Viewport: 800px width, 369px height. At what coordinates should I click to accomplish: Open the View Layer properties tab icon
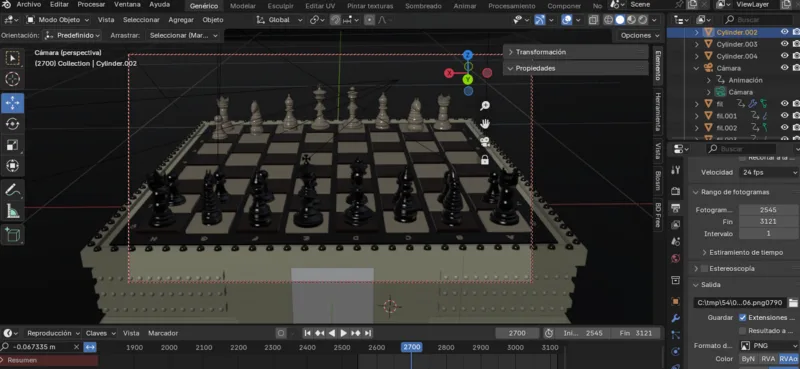pyautogui.click(x=676, y=225)
